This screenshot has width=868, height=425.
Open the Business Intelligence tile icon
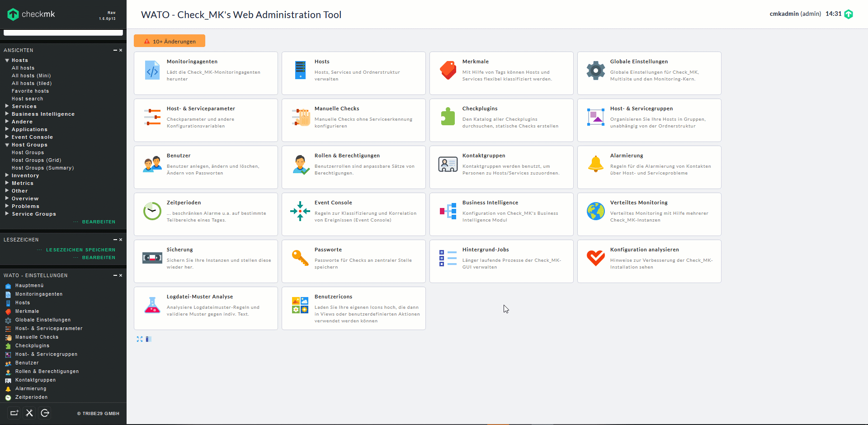pos(448,211)
